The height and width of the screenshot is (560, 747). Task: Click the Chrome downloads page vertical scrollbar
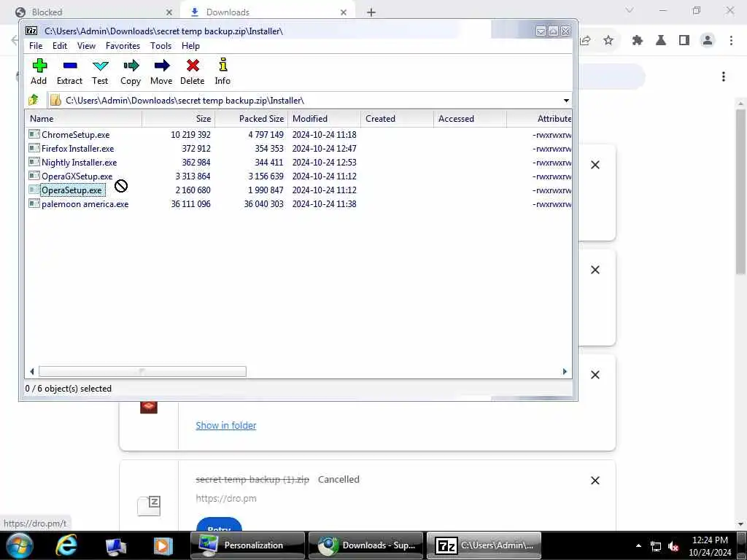click(740, 192)
